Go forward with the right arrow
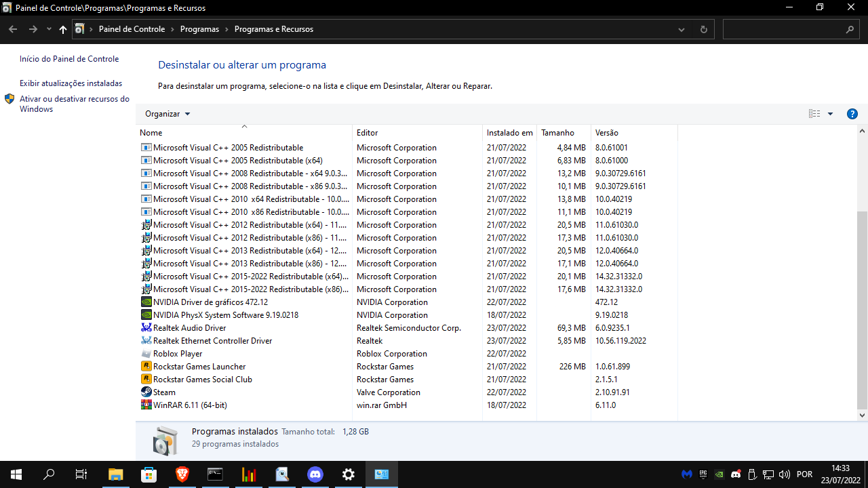The height and width of the screenshot is (488, 868). tap(33, 29)
